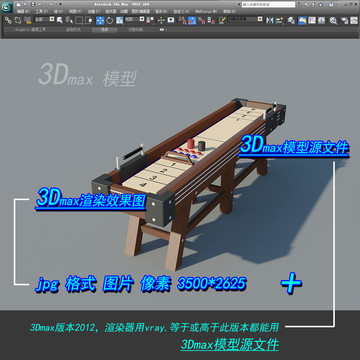Open the 动画 menu
The height and width of the screenshot is (360, 360).
tap(124, 11)
